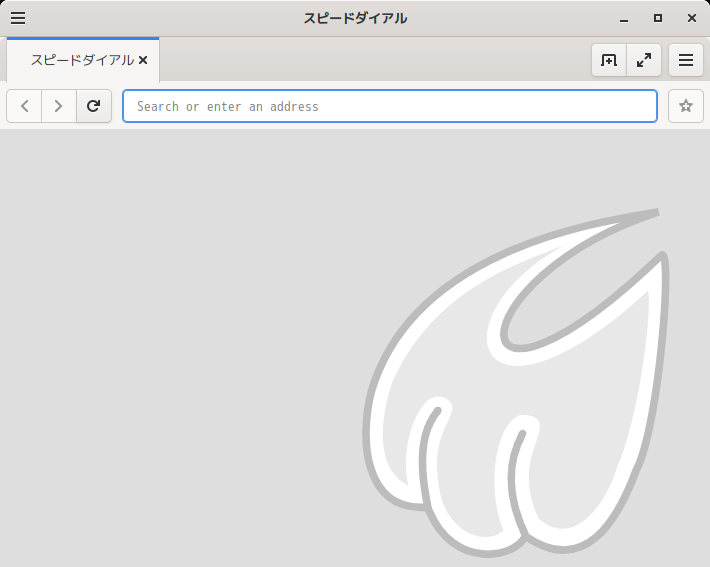The image size is (710, 567).
Task: Close the browser window
Action: coord(691,18)
